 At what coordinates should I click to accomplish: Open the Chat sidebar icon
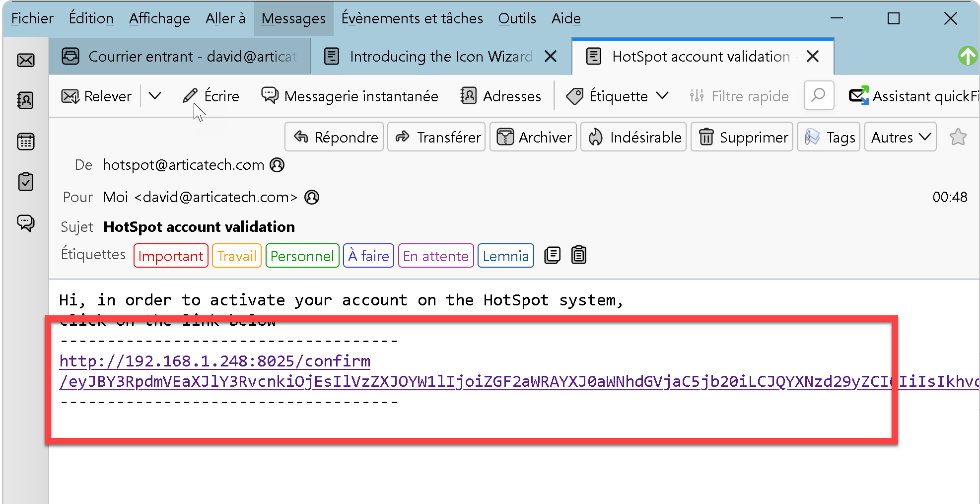[x=26, y=222]
